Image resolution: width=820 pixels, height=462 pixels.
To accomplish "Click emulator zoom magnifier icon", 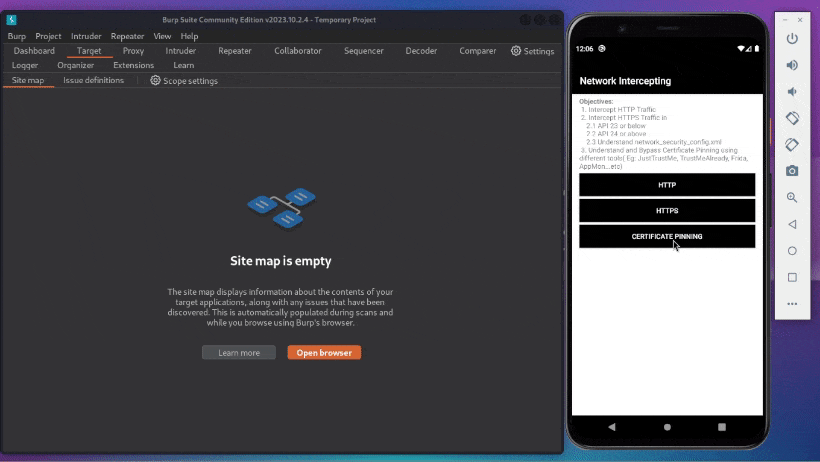I will (x=792, y=198).
